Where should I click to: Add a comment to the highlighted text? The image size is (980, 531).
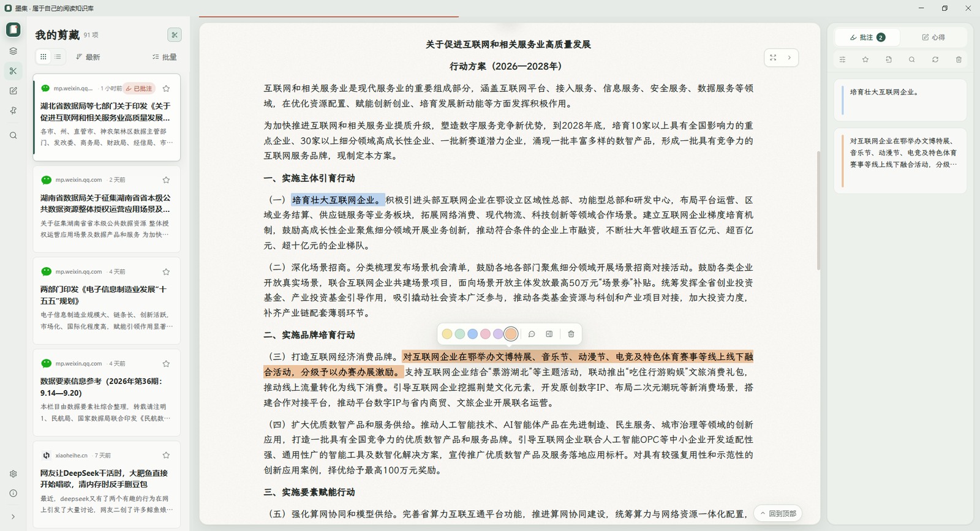(x=532, y=334)
